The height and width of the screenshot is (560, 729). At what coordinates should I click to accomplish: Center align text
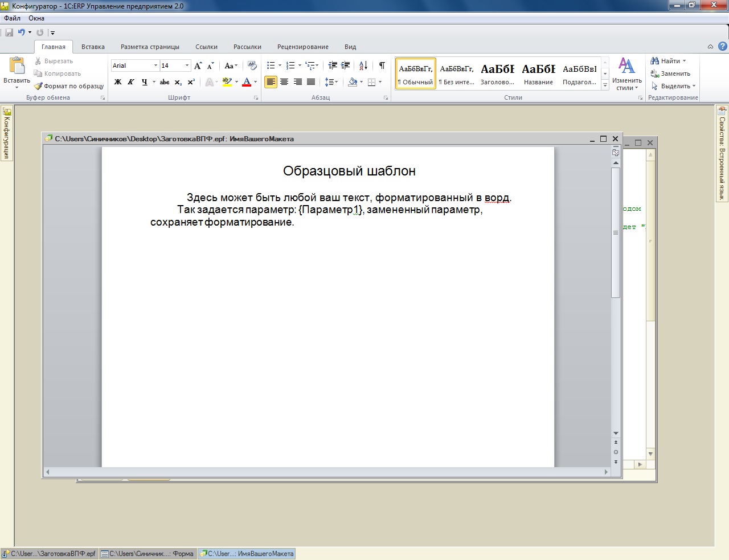pyautogui.click(x=284, y=82)
